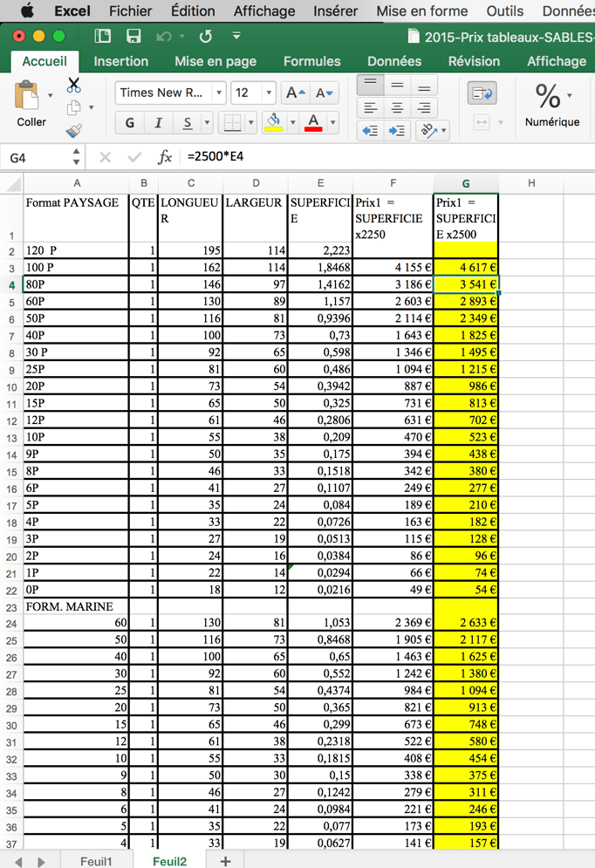
Task: Open the borders dropdown arrow
Action: (250, 122)
